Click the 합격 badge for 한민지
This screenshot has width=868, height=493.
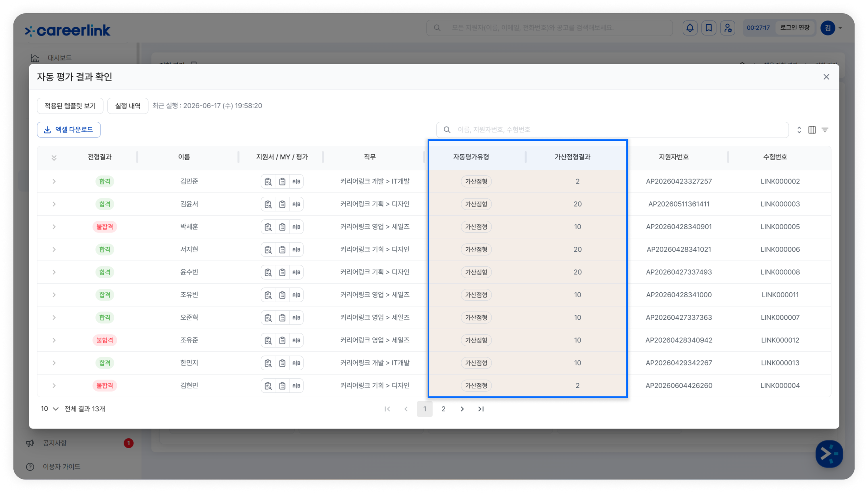point(105,363)
